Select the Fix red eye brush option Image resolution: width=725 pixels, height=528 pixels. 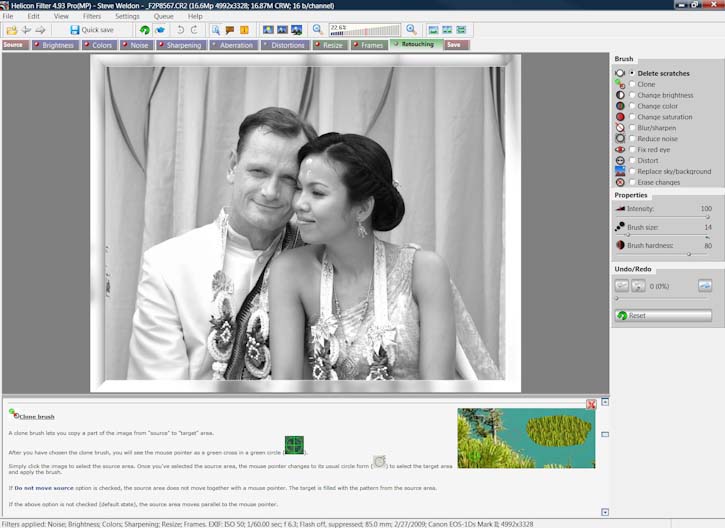pyautogui.click(x=632, y=149)
